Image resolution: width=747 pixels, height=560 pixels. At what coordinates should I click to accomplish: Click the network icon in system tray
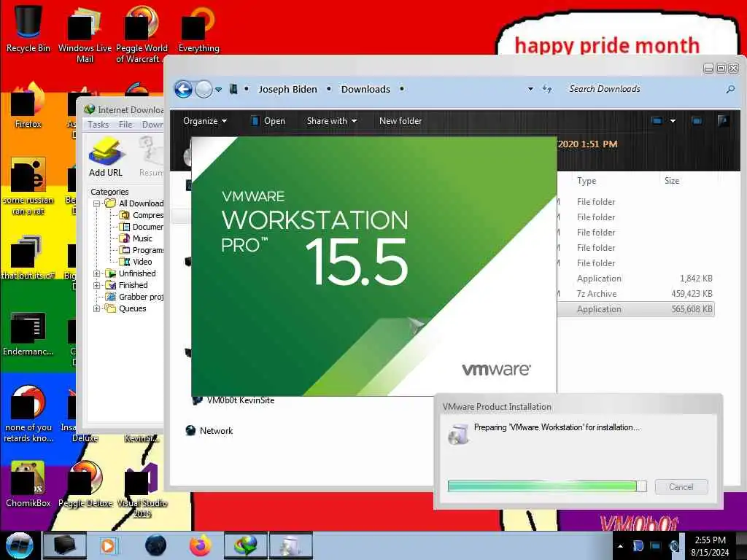click(x=656, y=546)
